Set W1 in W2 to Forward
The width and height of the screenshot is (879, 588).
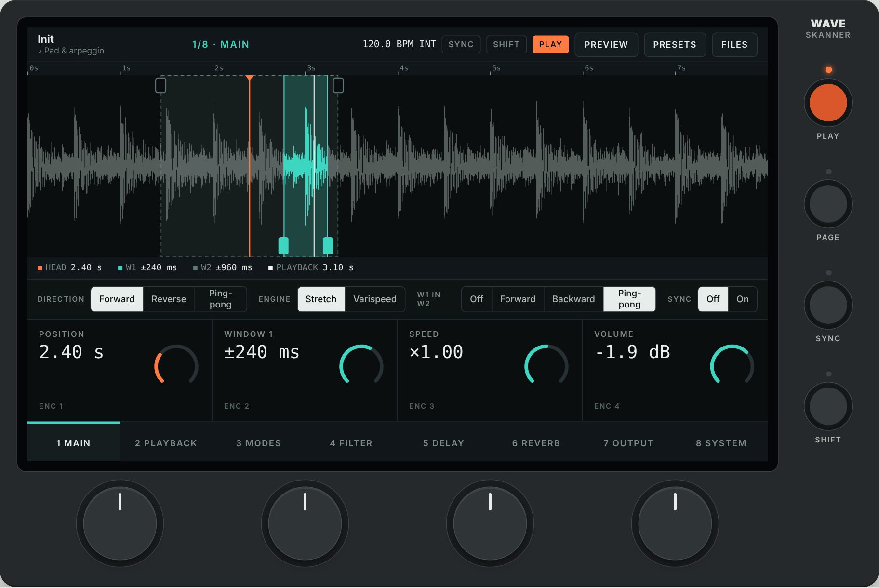pyautogui.click(x=518, y=299)
